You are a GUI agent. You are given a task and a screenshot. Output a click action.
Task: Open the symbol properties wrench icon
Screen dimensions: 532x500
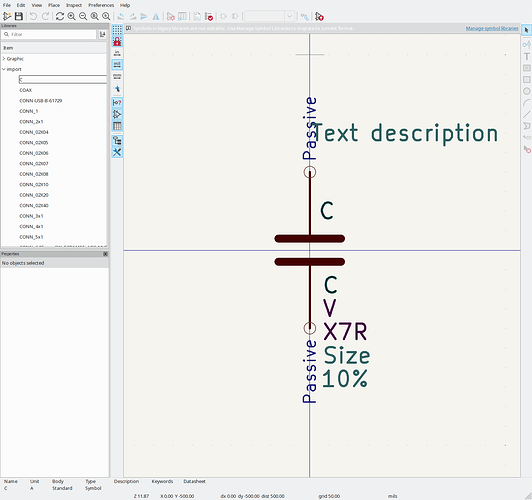point(117,152)
